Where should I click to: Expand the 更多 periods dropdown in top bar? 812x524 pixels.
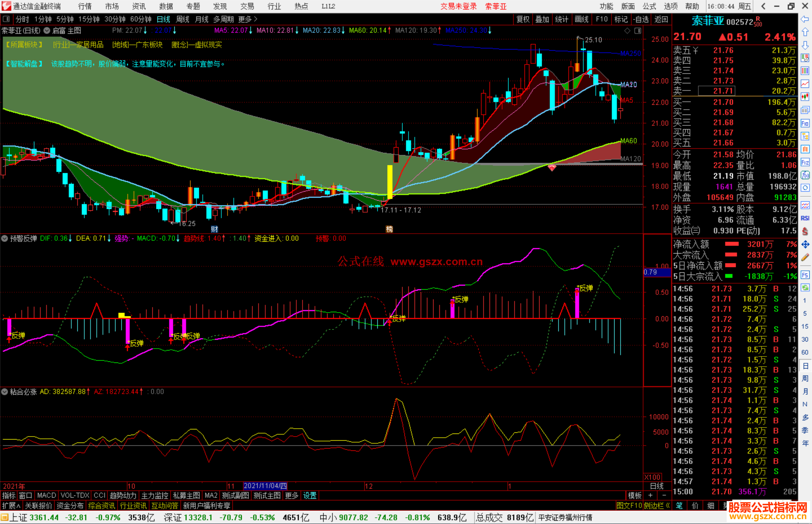248,19
